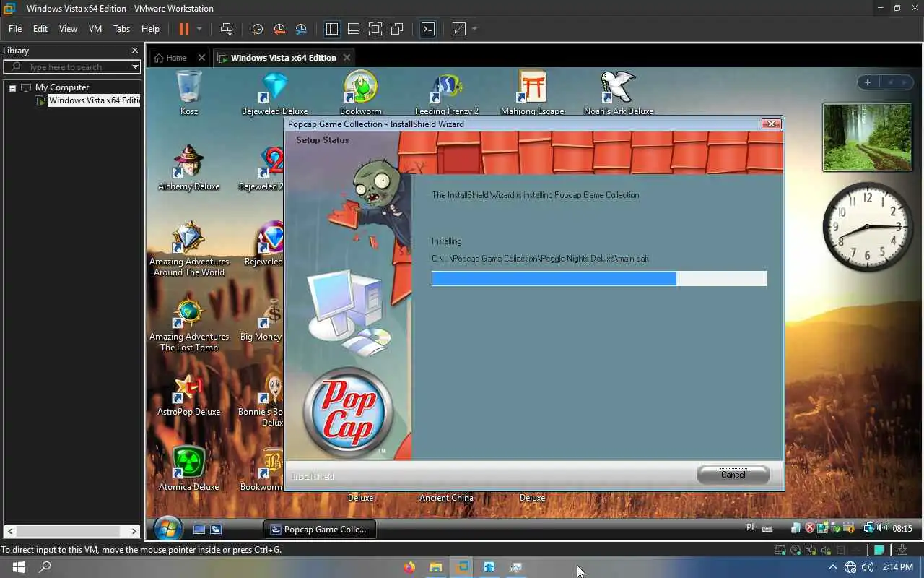Add gadgets with the sidebar plus button
The image size is (924, 578).
868,82
